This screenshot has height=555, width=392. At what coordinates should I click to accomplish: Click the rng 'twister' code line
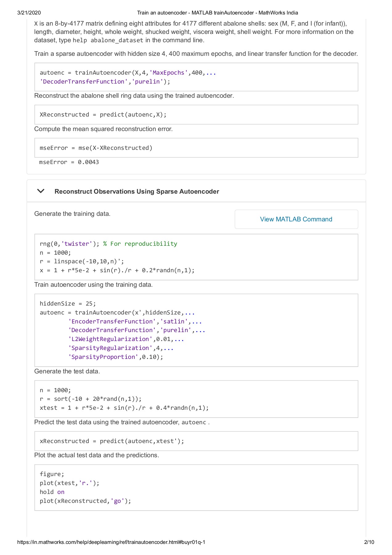(x=108, y=244)
